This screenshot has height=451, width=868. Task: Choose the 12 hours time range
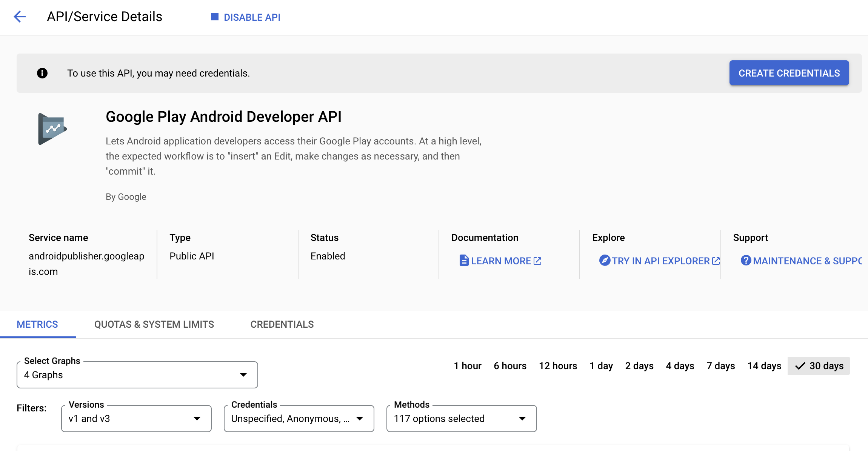558,366
